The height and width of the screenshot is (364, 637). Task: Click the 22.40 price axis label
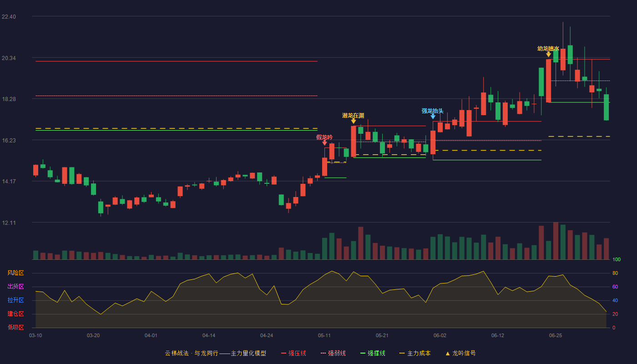pos(9,17)
